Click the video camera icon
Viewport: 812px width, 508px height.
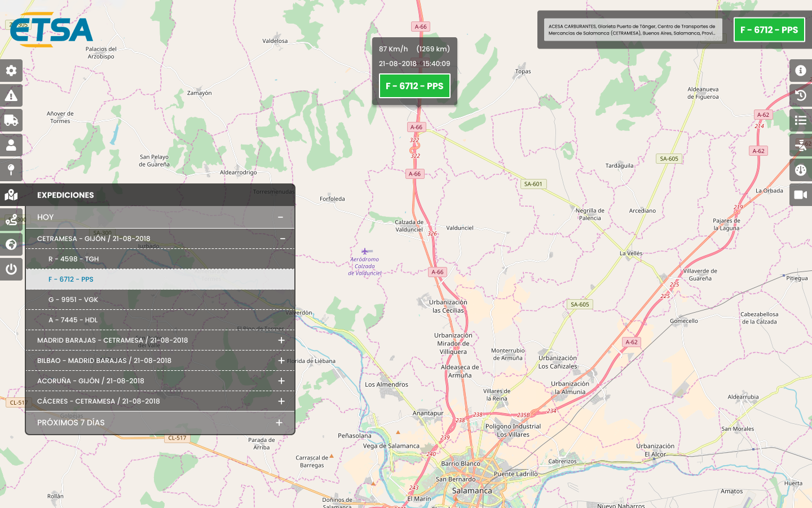point(801,195)
